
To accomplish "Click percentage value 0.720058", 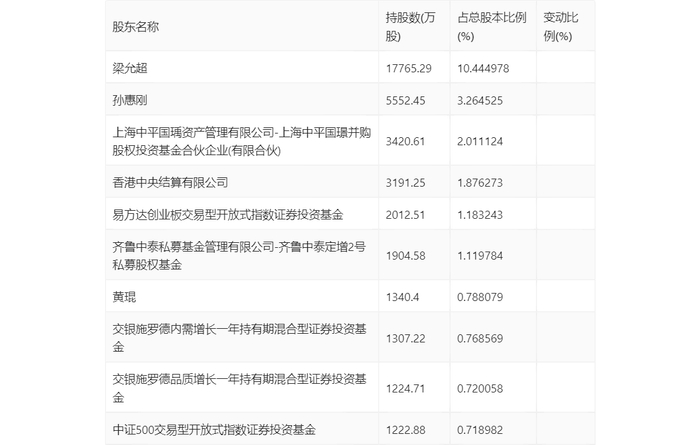I will tap(480, 388).
